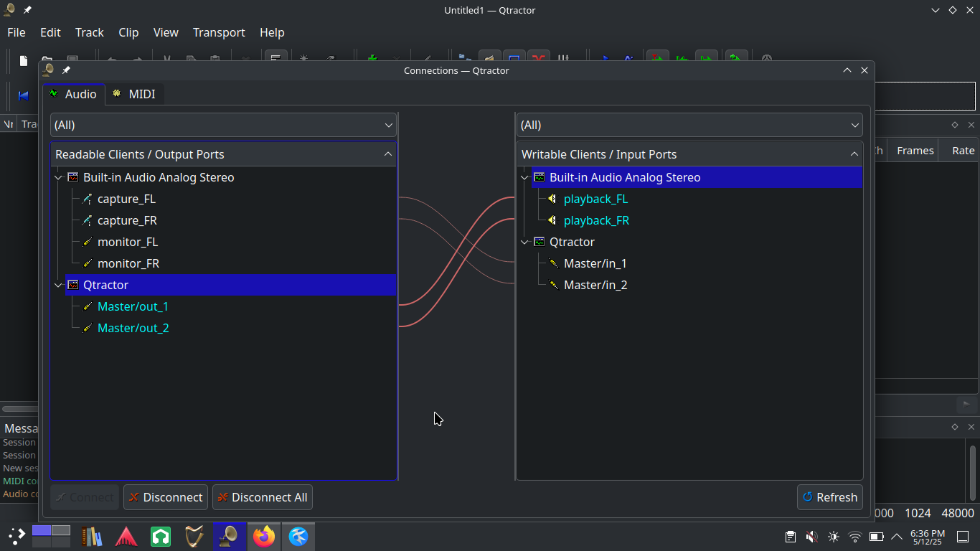Switch to the MIDI tab

(134, 94)
